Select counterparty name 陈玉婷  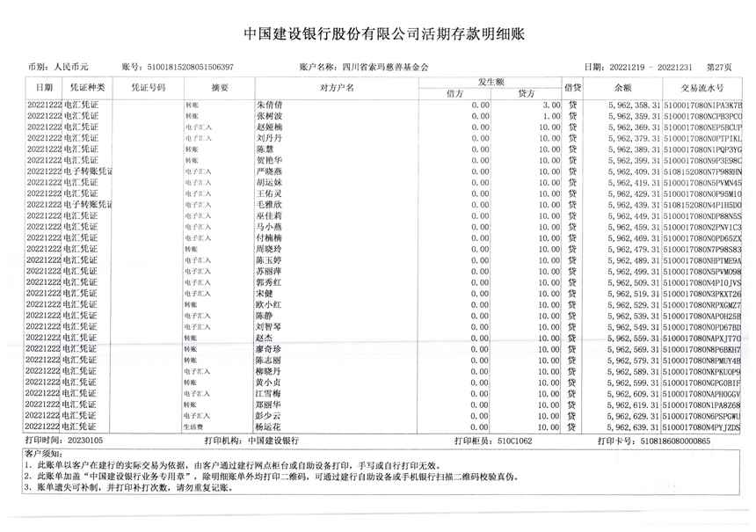coord(268,260)
